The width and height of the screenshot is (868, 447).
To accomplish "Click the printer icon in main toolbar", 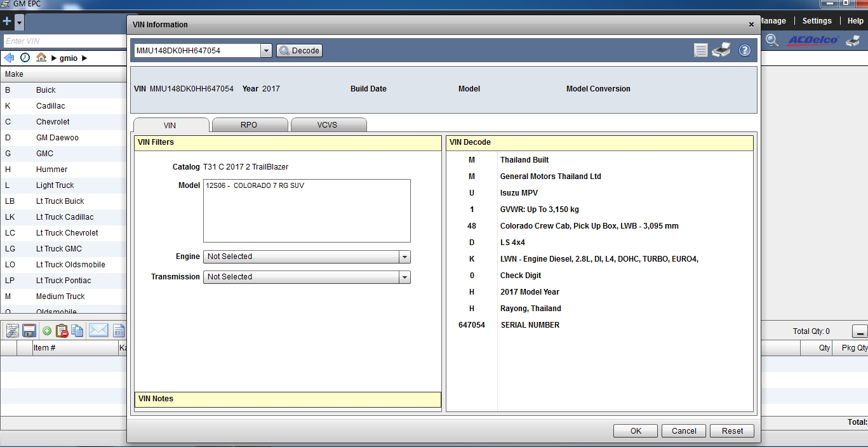I will click(854, 41).
